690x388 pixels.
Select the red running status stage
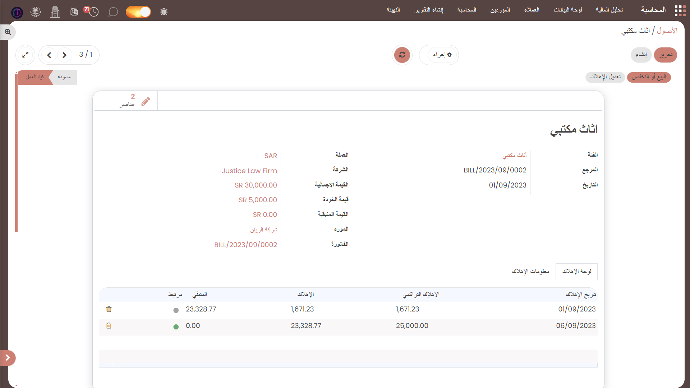(35, 77)
